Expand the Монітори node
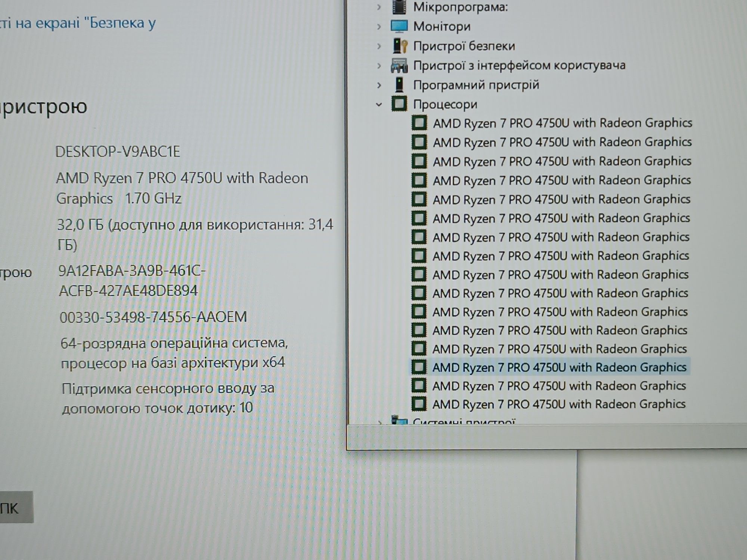The width and height of the screenshot is (747, 560). point(379,27)
